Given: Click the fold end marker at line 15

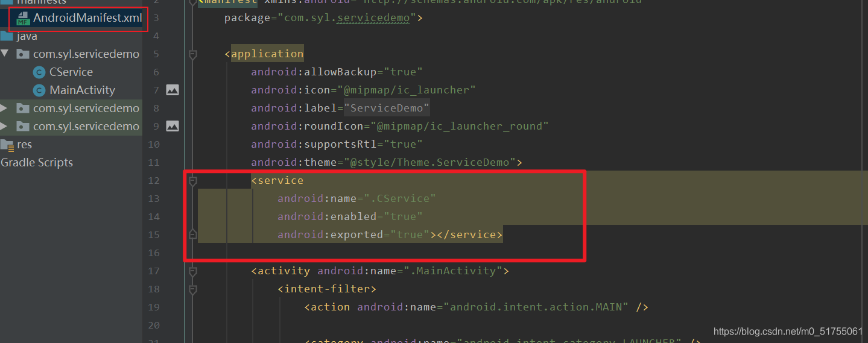Looking at the screenshot, I should [193, 234].
